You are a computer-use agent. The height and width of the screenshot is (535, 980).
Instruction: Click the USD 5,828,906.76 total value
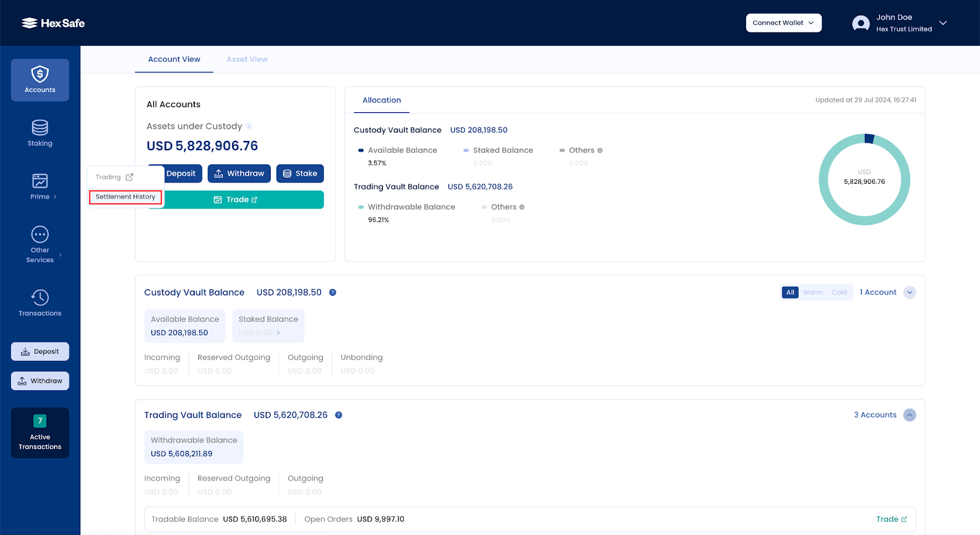(202, 146)
